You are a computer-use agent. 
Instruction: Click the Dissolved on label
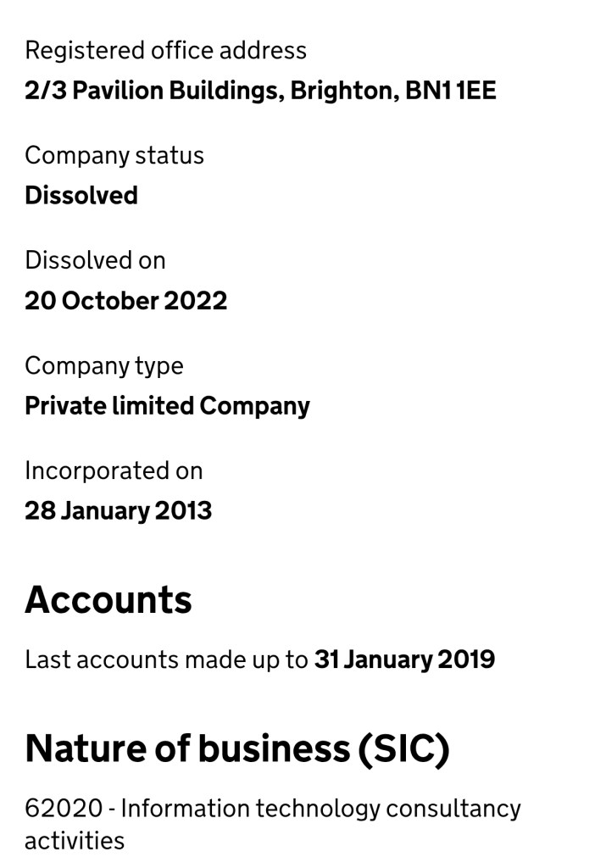[x=95, y=260]
